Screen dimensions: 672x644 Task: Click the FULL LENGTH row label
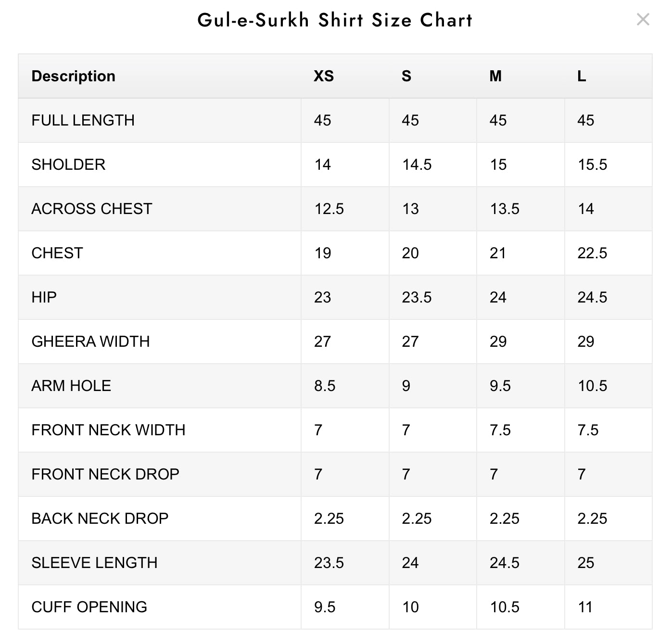(x=83, y=120)
